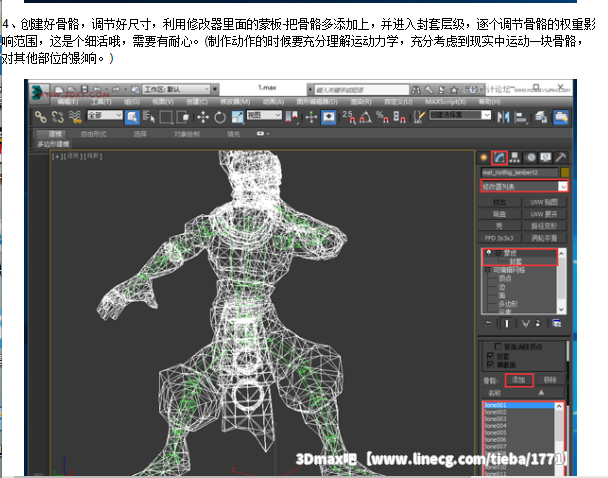
Task: Open the selection filter 全部 dropdown
Action: (x=105, y=115)
